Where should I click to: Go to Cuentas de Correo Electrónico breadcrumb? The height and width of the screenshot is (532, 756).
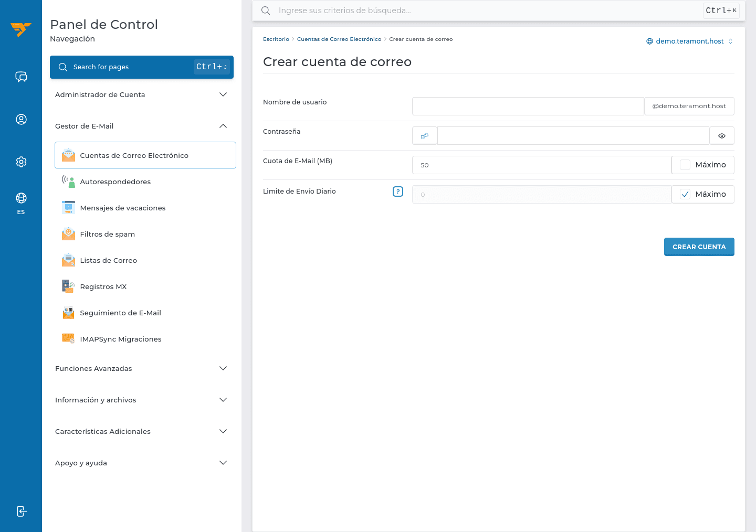click(339, 39)
